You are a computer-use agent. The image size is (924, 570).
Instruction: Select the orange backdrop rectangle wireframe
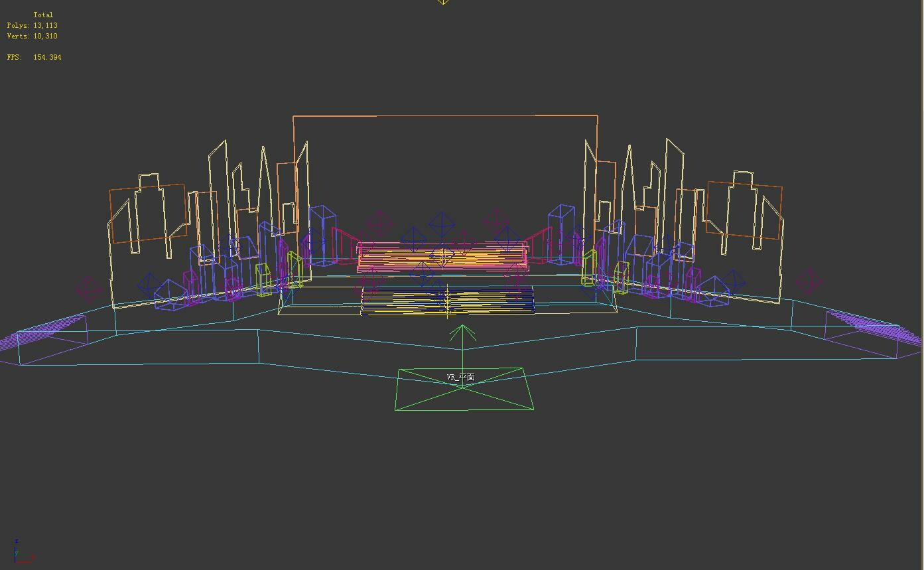[x=444, y=116]
